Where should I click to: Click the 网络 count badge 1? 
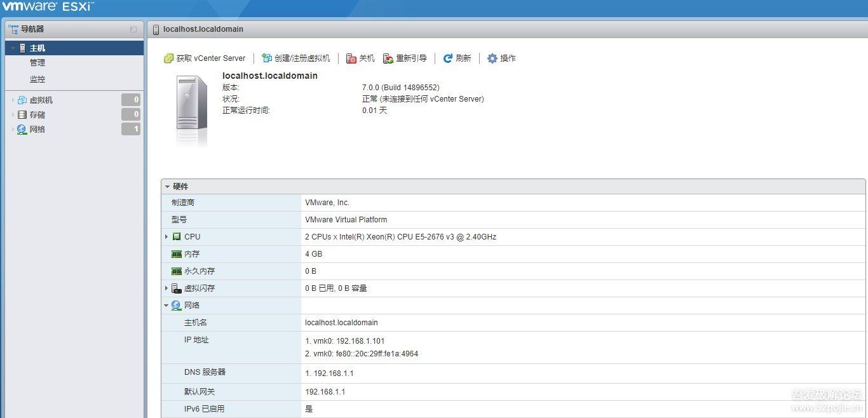click(x=131, y=130)
